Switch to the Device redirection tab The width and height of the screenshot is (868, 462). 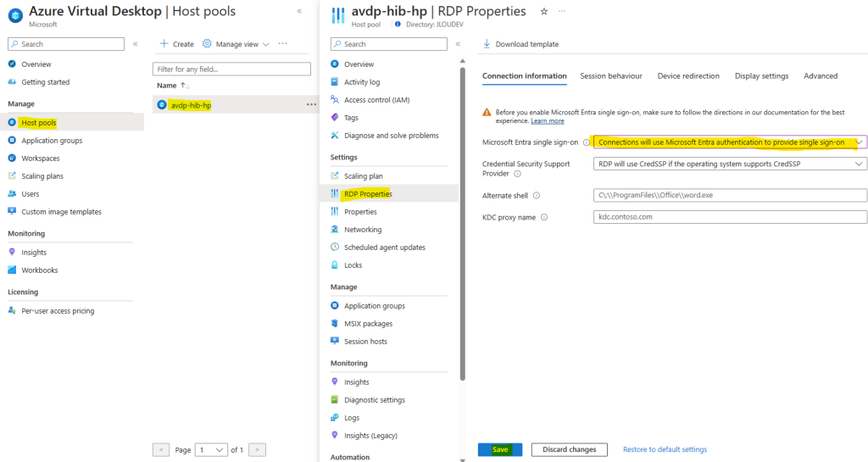pos(688,75)
